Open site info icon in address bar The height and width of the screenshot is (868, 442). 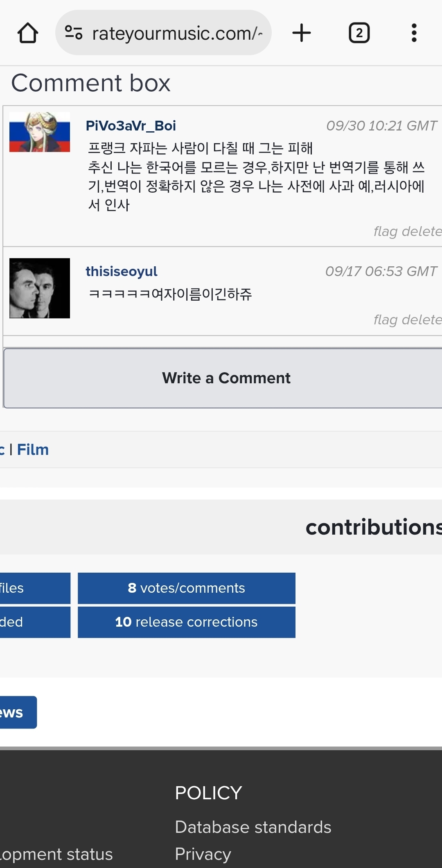pos(74,33)
